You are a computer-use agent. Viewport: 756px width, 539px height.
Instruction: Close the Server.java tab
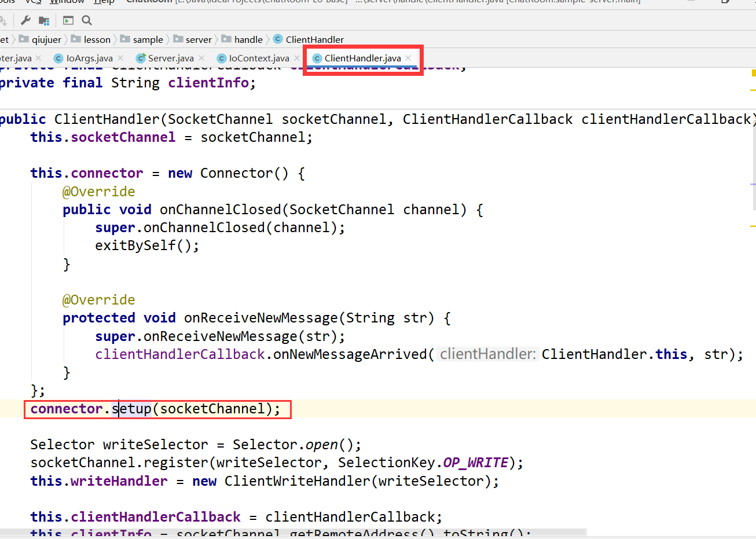click(x=201, y=58)
